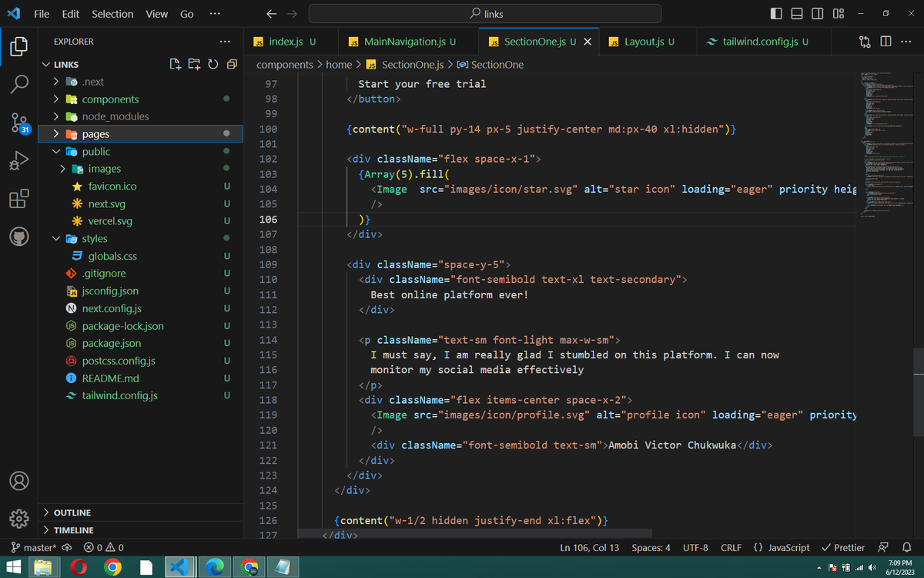Screen dimensions: 924x578
Task: Expand the pages folder
Action: (56, 134)
